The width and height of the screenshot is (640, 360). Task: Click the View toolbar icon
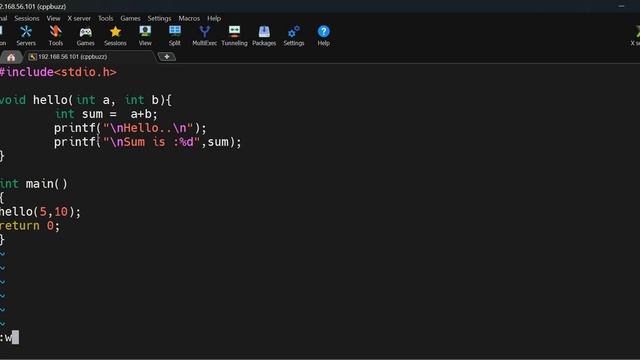145,36
